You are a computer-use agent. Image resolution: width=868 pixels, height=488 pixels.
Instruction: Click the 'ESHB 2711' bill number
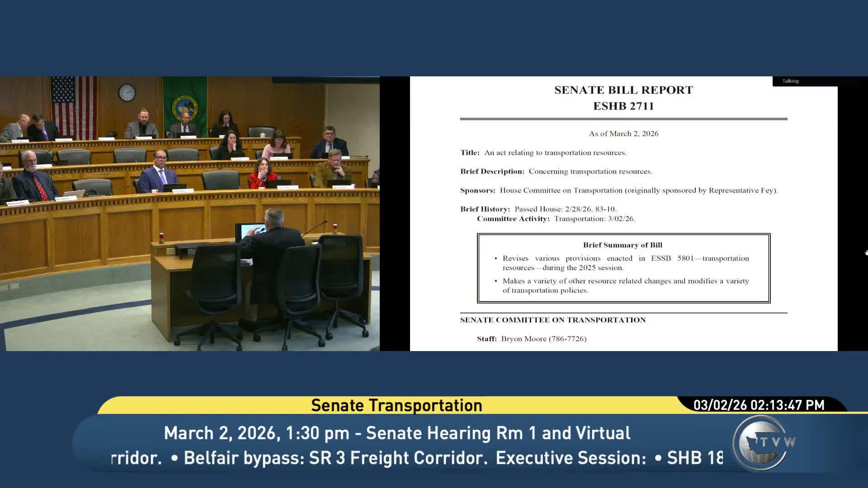pos(623,106)
